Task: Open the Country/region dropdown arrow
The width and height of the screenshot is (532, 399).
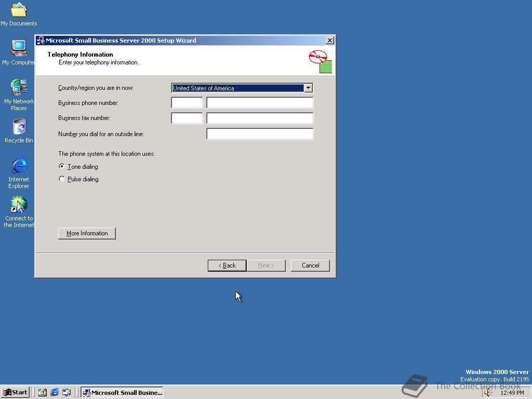Action: 308,88
